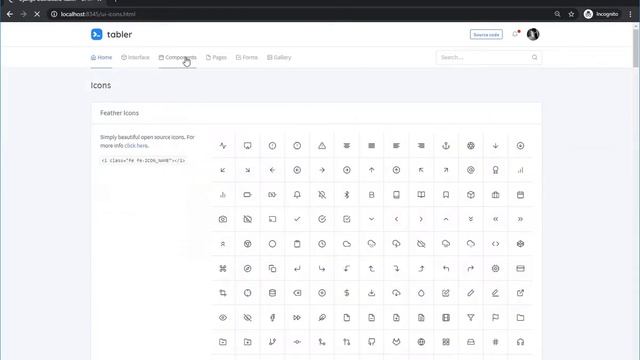Viewport: 640px width, 360px height.
Task: Select the bluetooth icon
Action: (x=347, y=195)
